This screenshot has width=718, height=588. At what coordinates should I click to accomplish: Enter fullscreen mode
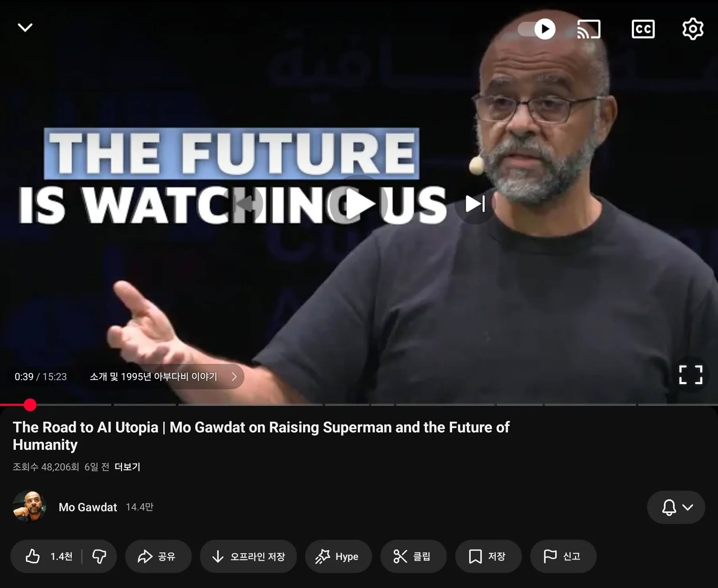tap(691, 375)
